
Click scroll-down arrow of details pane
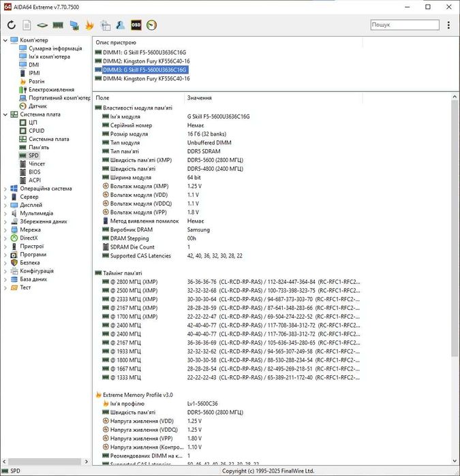pyautogui.click(x=455, y=461)
